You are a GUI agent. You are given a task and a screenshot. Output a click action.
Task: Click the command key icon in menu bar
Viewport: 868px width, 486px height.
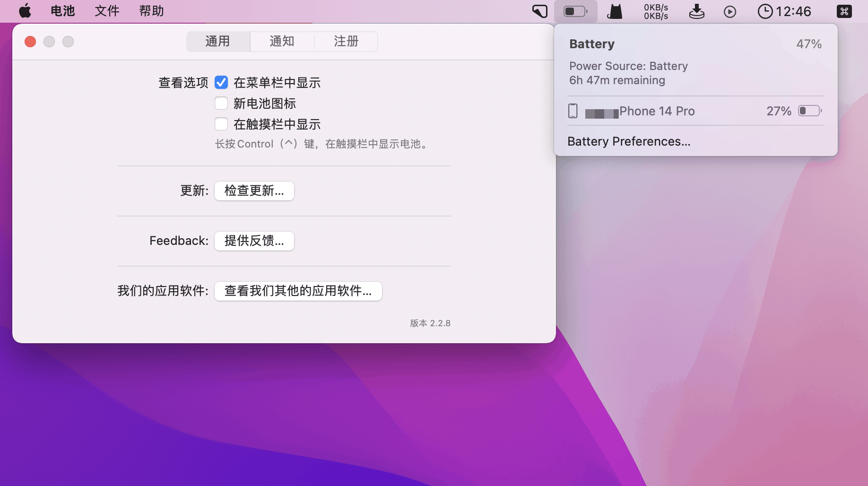pyautogui.click(x=844, y=11)
